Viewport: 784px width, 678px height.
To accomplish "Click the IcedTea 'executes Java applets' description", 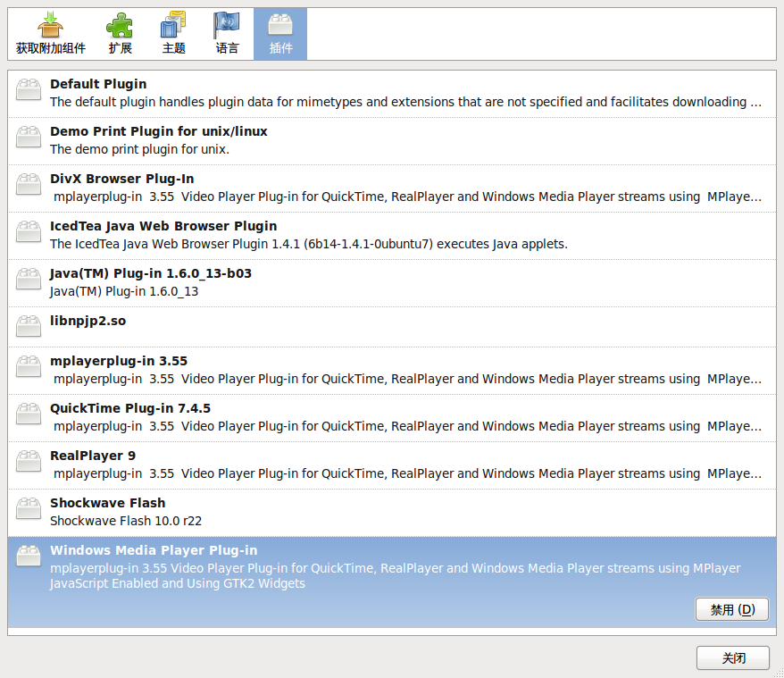I will point(309,244).
